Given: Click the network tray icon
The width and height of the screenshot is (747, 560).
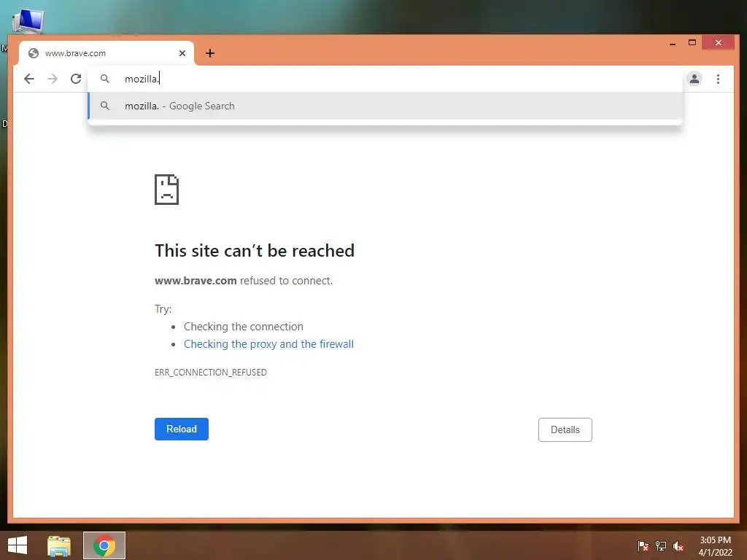Looking at the screenshot, I should tap(661, 546).
